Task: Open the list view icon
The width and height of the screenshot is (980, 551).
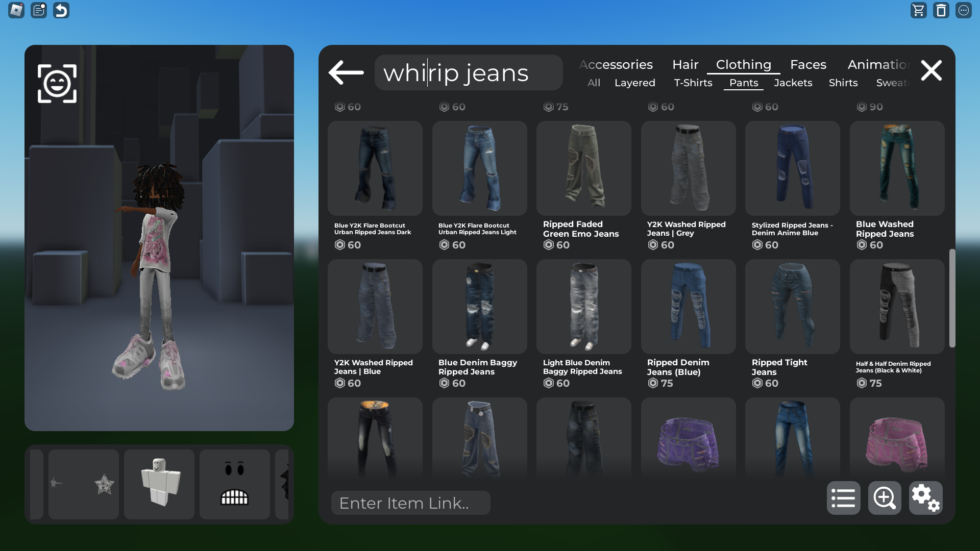Action: click(x=843, y=497)
